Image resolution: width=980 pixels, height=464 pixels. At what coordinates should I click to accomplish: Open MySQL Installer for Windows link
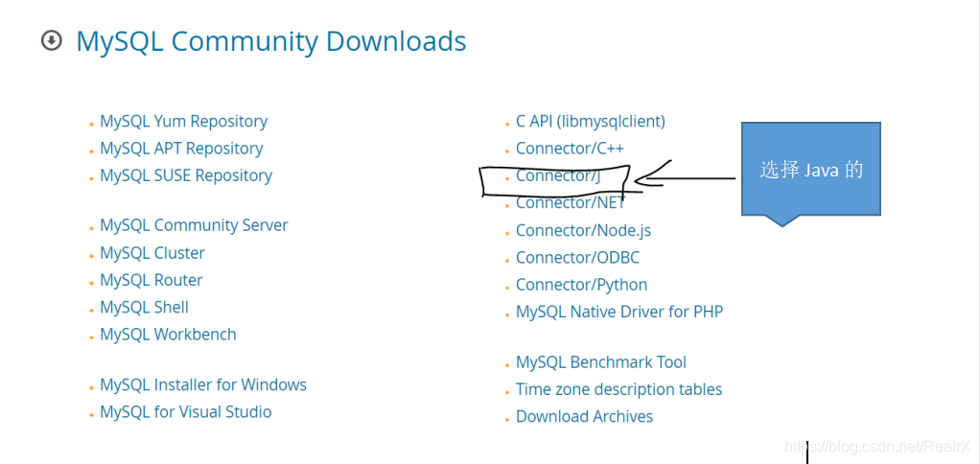click(x=203, y=384)
